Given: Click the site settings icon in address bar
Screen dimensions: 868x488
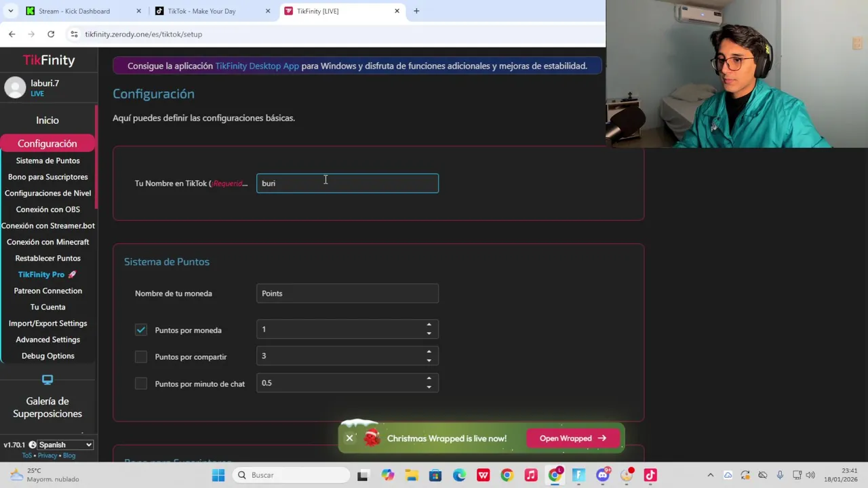Looking at the screenshot, I should point(74,34).
